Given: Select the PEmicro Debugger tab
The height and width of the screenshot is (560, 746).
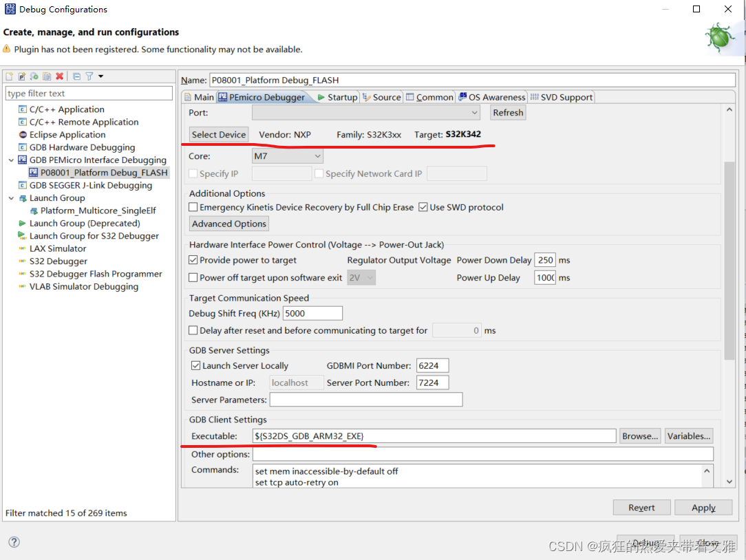Looking at the screenshot, I should pos(262,97).
